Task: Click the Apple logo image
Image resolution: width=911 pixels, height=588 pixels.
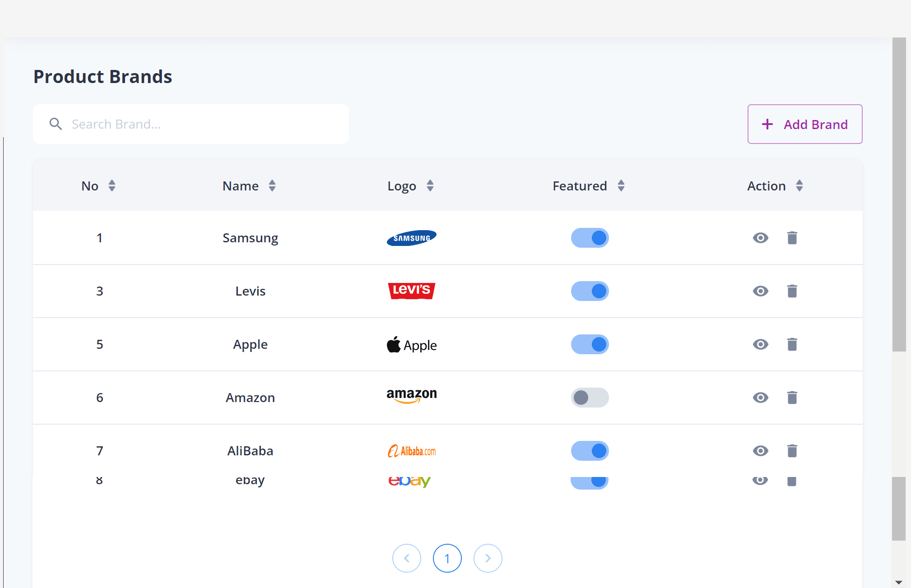Action: pos(412,345)
